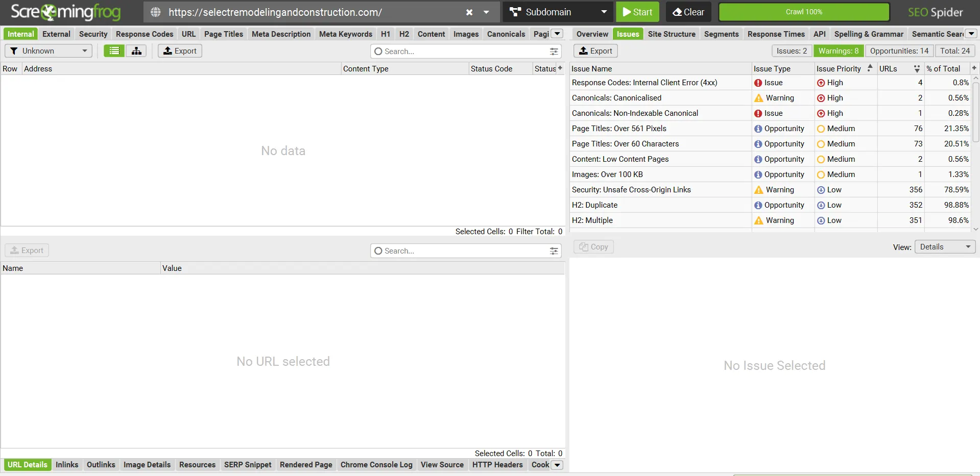Open the Outlinks bottom tab

tap(101, 465)
